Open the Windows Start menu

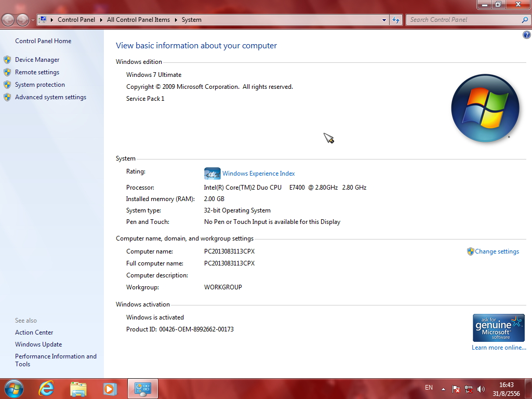[x=14, y=389]
